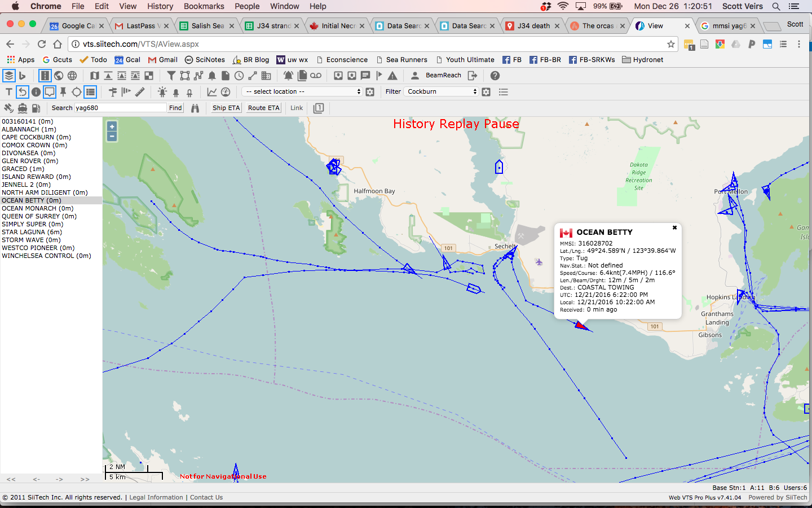Click the funnel filter icon in toolbar
The height and width of the screenshot is (508, 812).
pyautogui.click(x=171, y=76)
